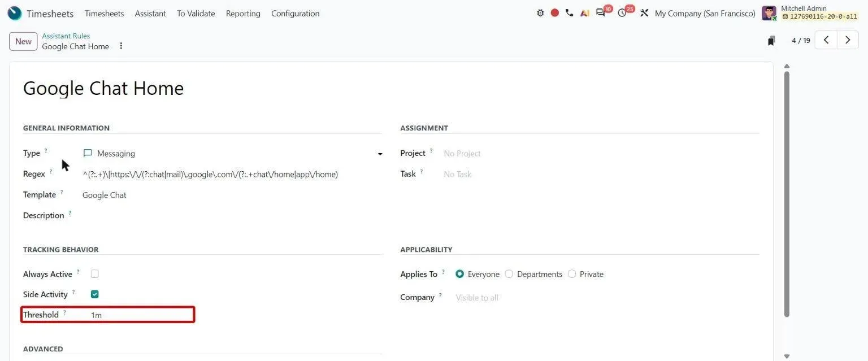
Task: Click the bookmark icon near the pager
Action: [x=771, y=41]
